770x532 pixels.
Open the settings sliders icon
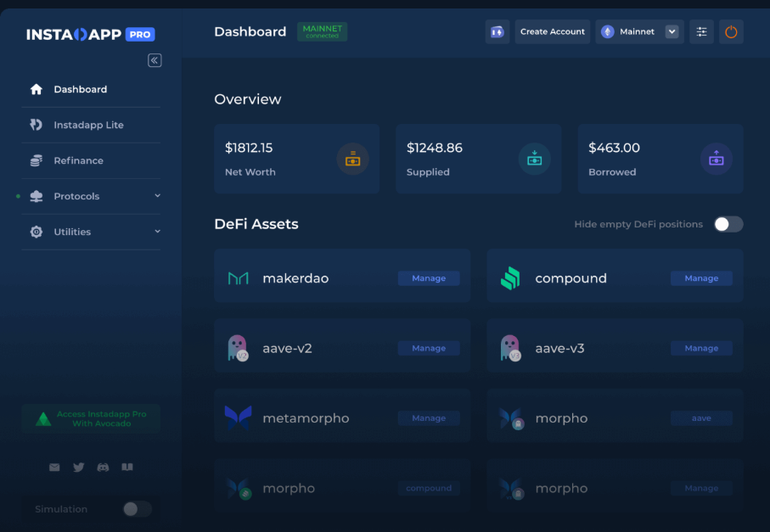point(701,32)
